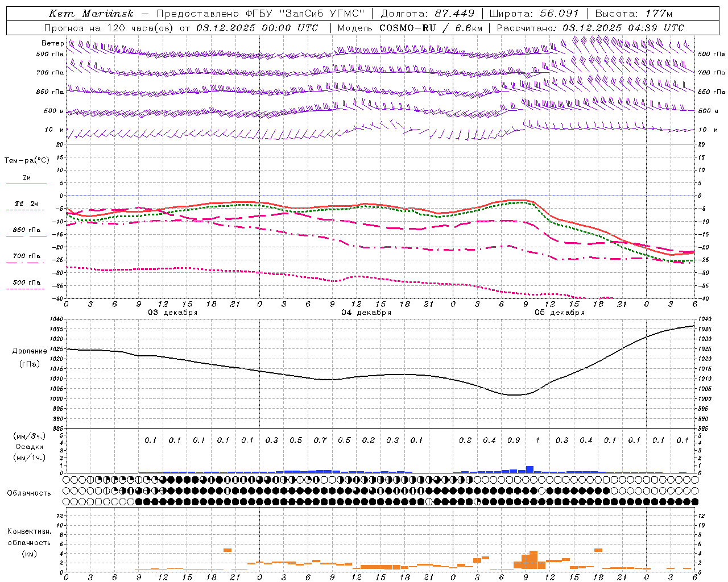The image size is (728, 582).
Task: Click the 'Высота: 177м' field
Action: [634, 14]
